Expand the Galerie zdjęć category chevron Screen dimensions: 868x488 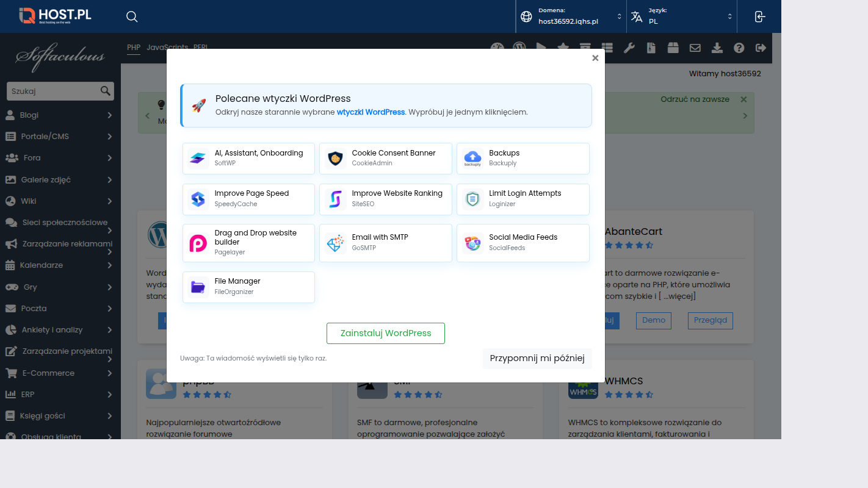pyautogui.click(x=110, y=180)
